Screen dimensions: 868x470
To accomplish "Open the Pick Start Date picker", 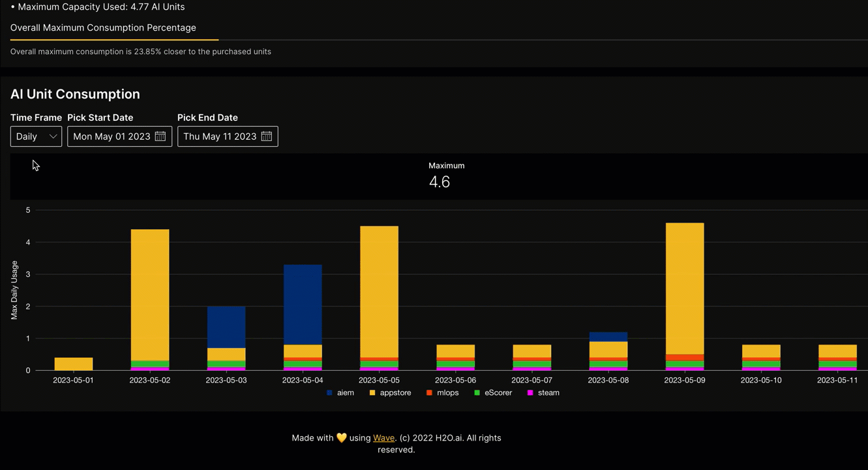I will [x=112, y=136].
